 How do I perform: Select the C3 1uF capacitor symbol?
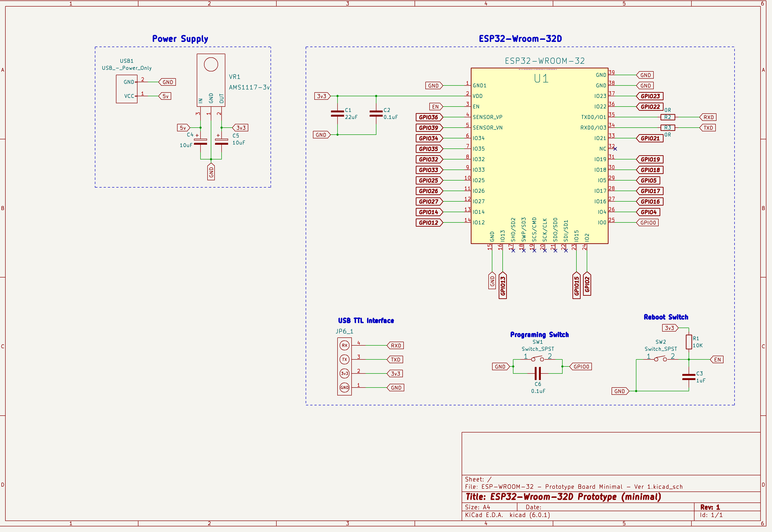coord(689,377)
